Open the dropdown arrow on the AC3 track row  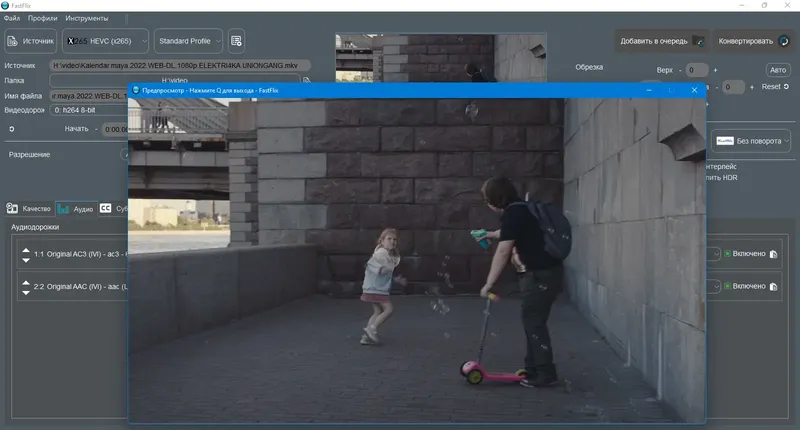(x=716, y=254)
